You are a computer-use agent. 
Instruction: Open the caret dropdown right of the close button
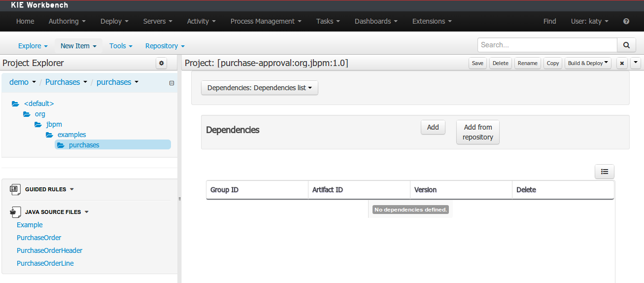pos(636,63)
